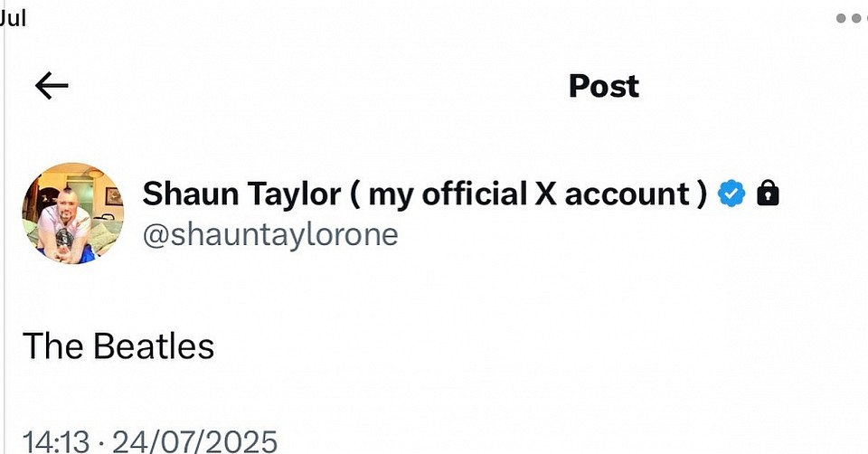868x454 pixels.
Task: Click the letter "X" in account name
Action: coord(546,193)
